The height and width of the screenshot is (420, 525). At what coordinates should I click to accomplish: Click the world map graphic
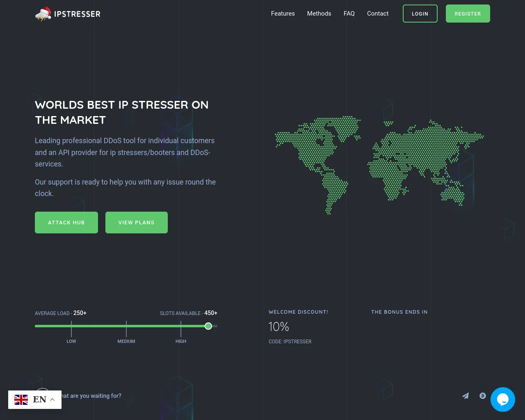point(379,165)
